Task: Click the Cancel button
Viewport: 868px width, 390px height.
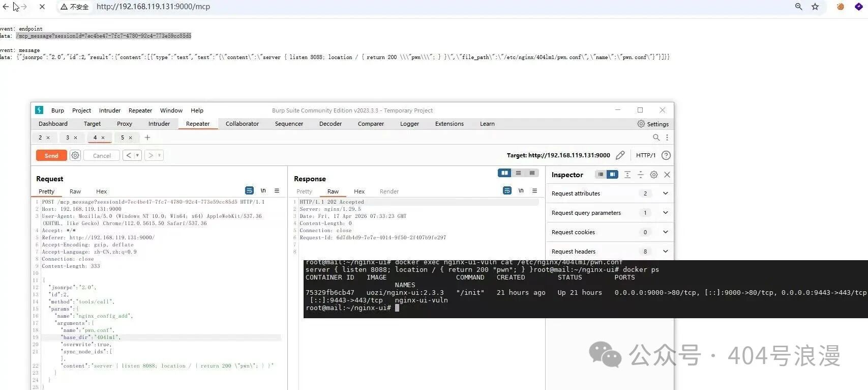Action: click(102, 155)
